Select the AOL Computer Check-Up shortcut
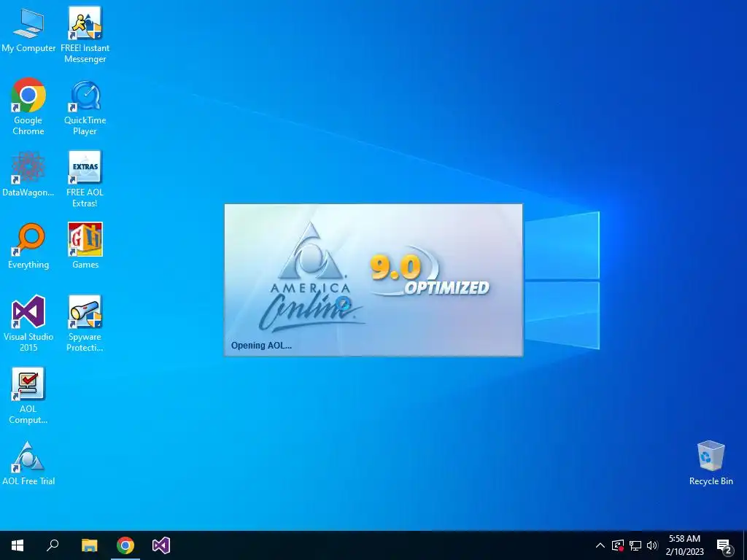 [x=28, y=396]
